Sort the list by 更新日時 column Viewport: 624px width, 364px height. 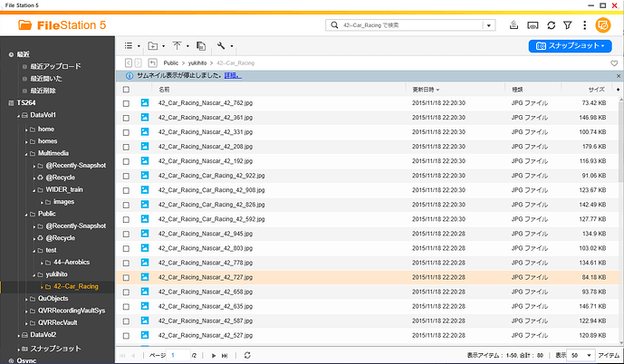[x=424, y=90]
